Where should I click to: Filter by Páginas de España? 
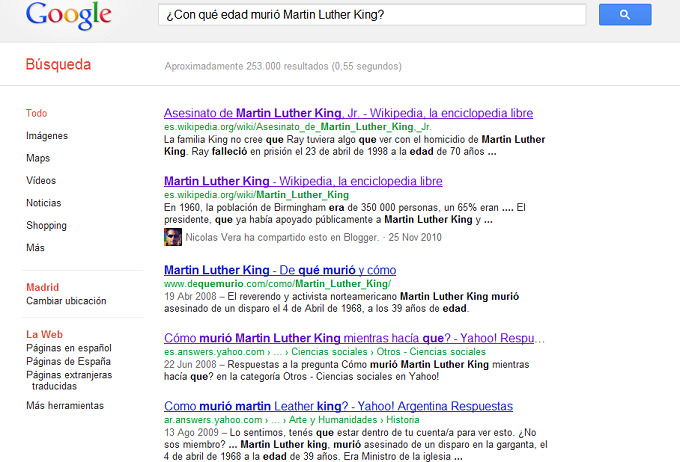click(68, 361)
